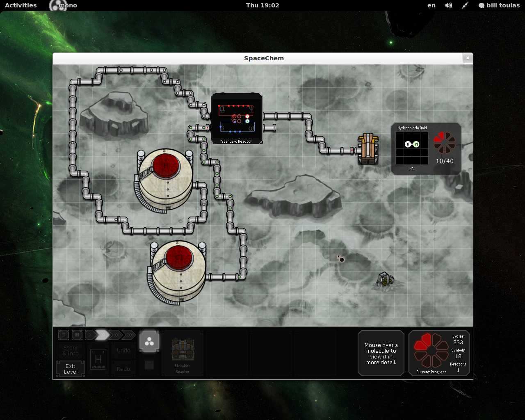Screen dimensions: 525x420
Task: Click the Current Progress red dial
Action: pos(431,351)
